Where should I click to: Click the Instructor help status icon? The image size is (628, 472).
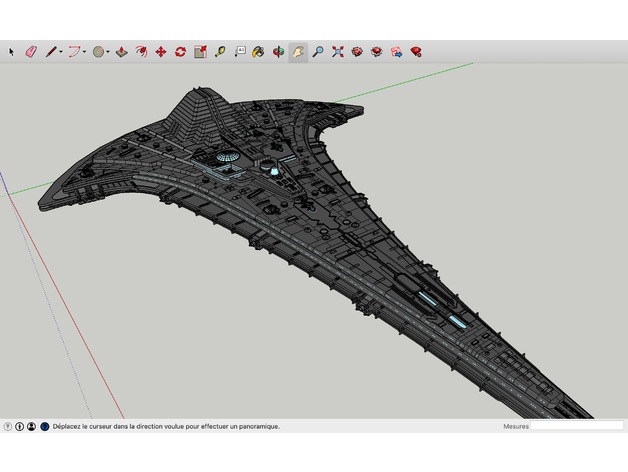click(45, 426)
